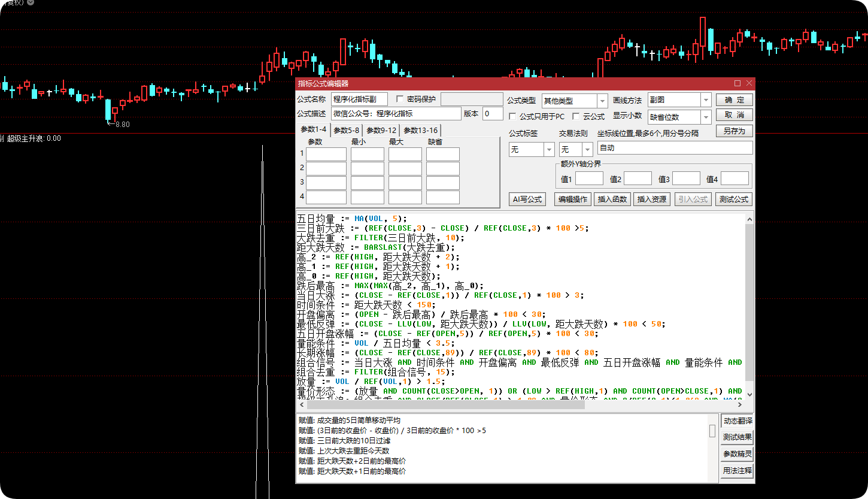
Task: Open the 公式类型 dropdown
Action: 602,101
